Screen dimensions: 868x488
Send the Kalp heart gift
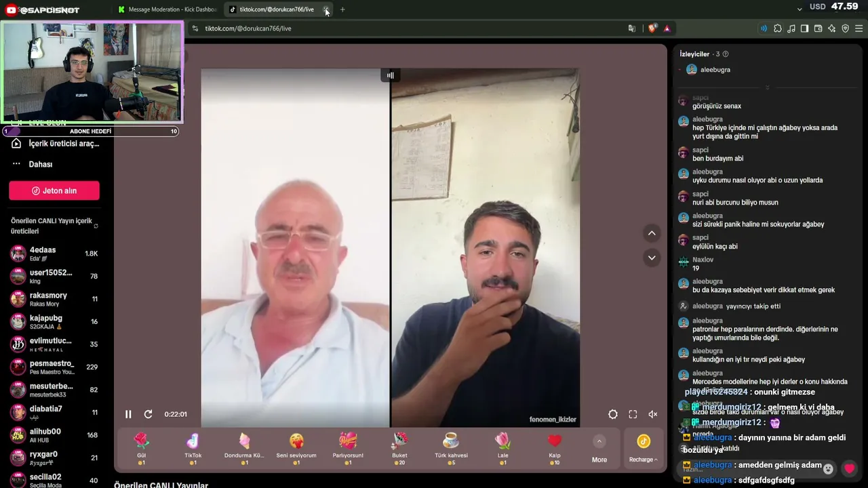555,449
